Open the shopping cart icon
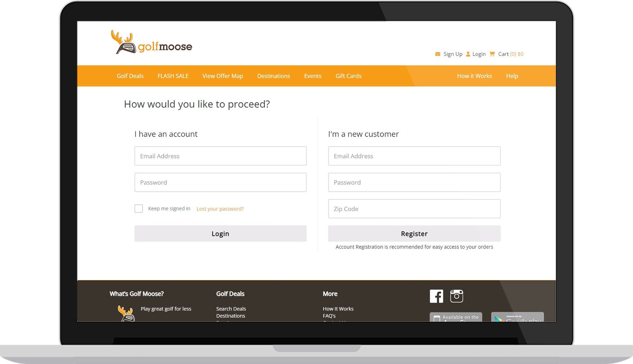 pyautogui.click(x=492, y=54)
